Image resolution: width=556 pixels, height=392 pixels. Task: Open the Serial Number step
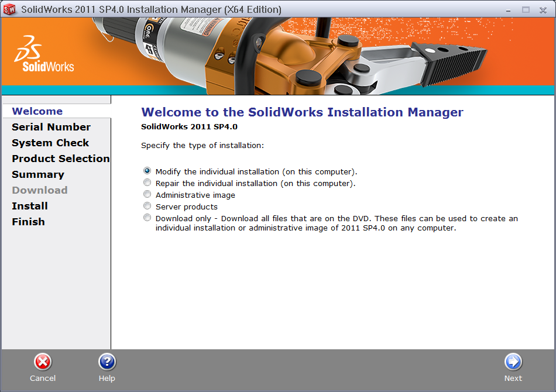[x=51, y=127]
